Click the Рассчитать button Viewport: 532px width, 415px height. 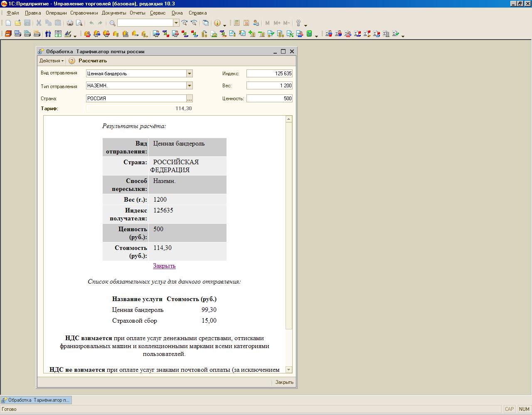(93, 61)
